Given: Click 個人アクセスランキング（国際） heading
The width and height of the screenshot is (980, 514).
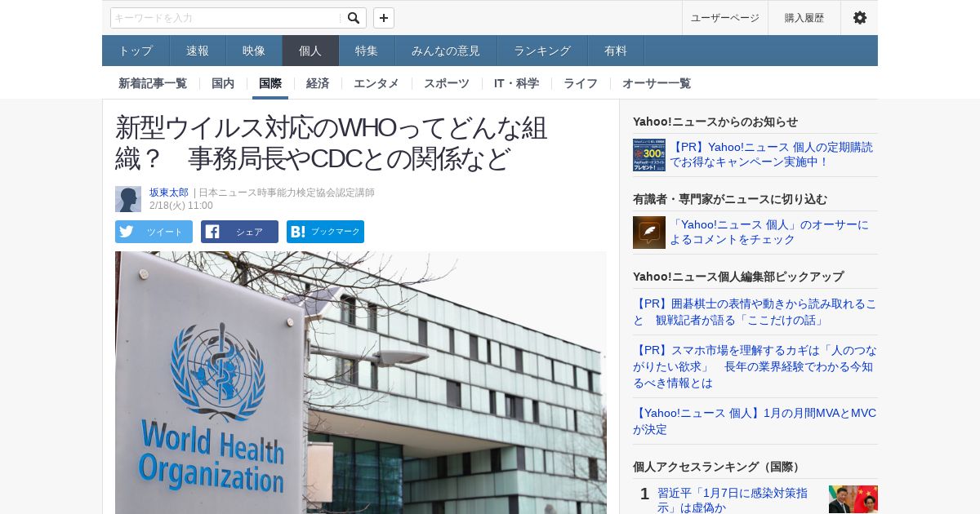Looking at the screenshot, I should tap(718, 467).
